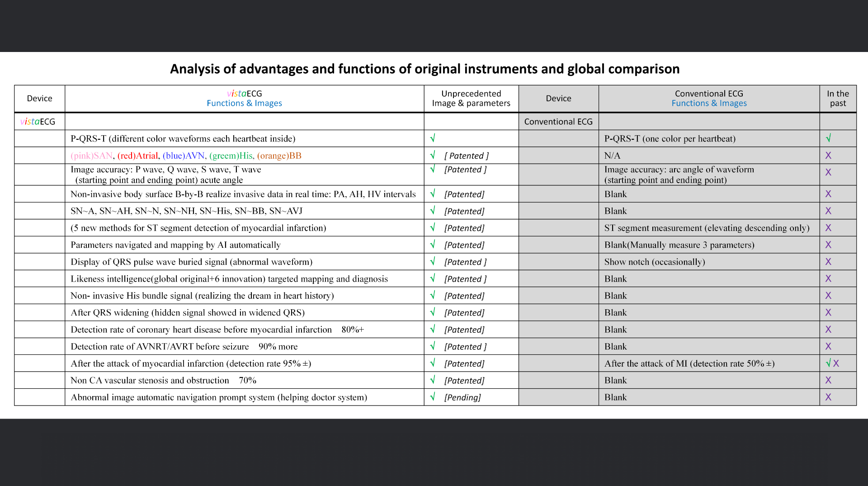
Task: Click the slide title 'Analysis of advantages and functions'
Action: pyautogui.click(x=425, y=69)
